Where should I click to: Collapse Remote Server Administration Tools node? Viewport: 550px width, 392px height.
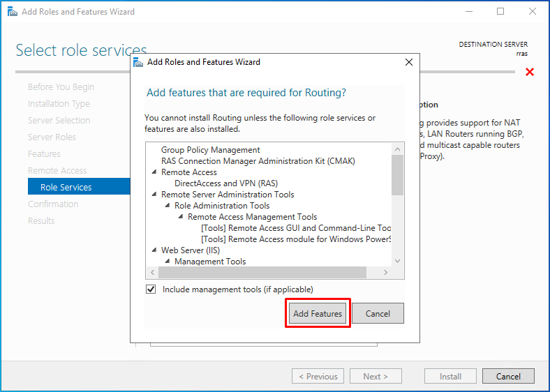[x=154, y=195]
